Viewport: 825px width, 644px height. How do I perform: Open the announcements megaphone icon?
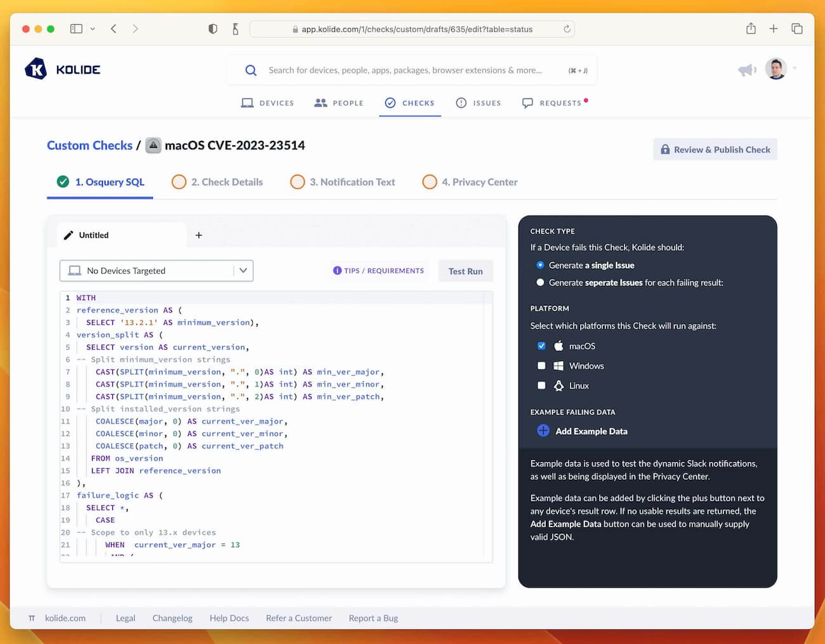pyautogui.click(x=747, y=70)
